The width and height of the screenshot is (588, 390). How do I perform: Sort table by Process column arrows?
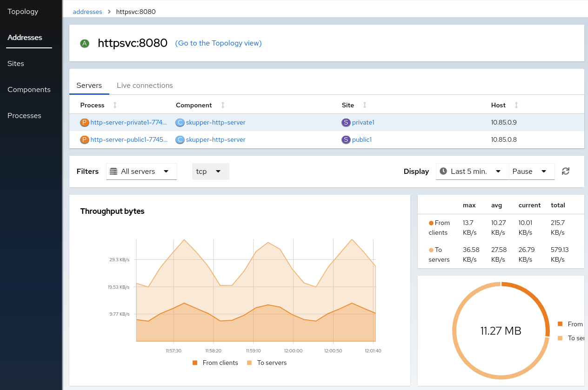tap(115, 105)
